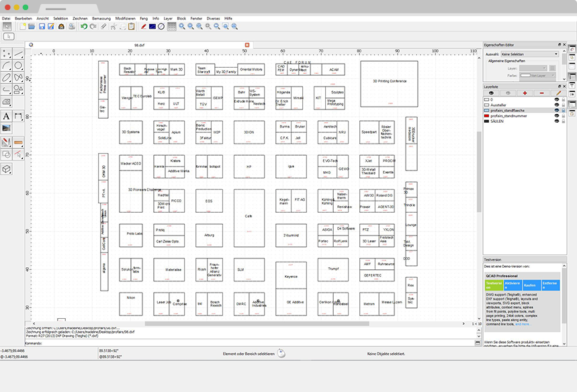Screen dimensions: 577x392
Task: Save the drawing with floppy icon
Action: (42, 26)
